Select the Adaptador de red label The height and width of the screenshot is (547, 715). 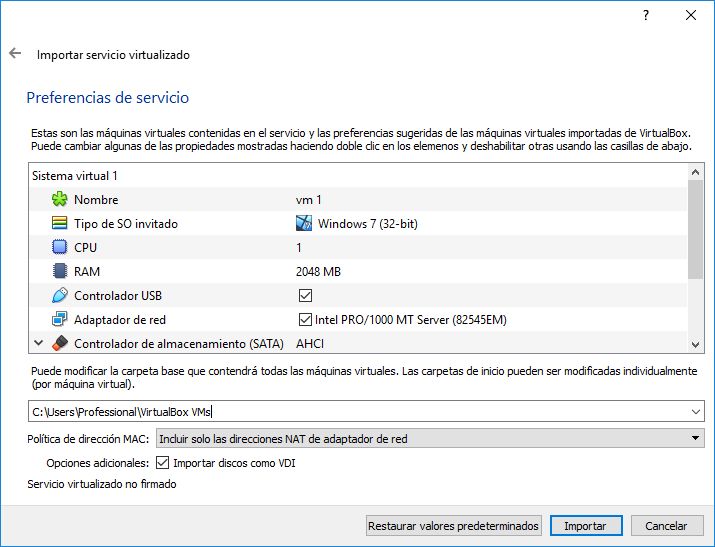point(120,320)
